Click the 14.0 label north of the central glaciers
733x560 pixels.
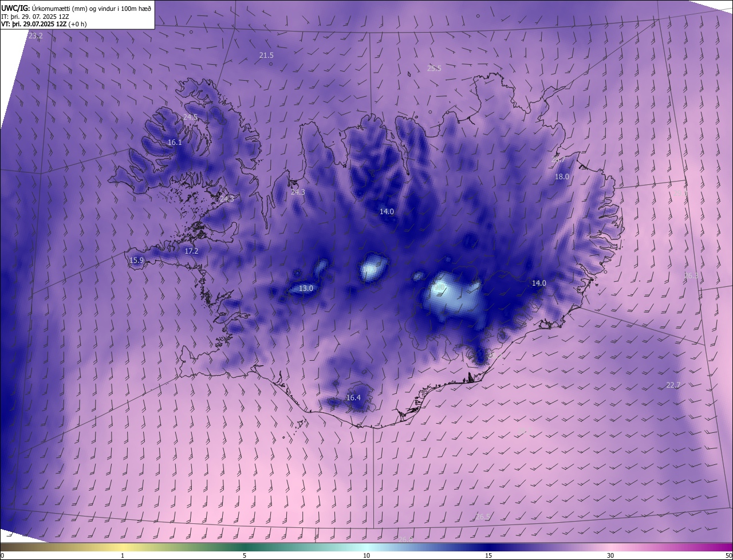click(x=387, y=212)
